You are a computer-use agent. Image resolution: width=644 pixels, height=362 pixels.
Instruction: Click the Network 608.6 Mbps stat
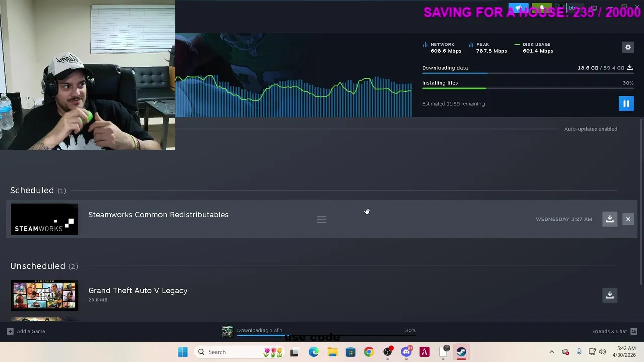point(442,48)
